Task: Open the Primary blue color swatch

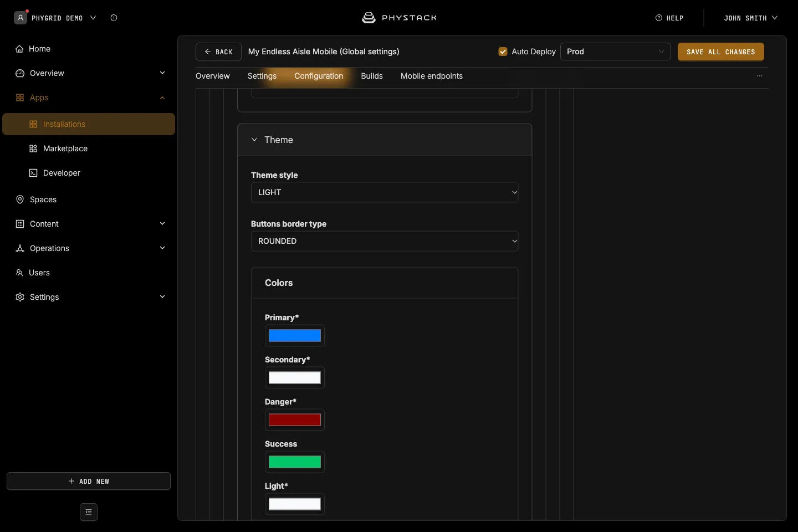Action: pyautogui.click(x=295, y=336)
